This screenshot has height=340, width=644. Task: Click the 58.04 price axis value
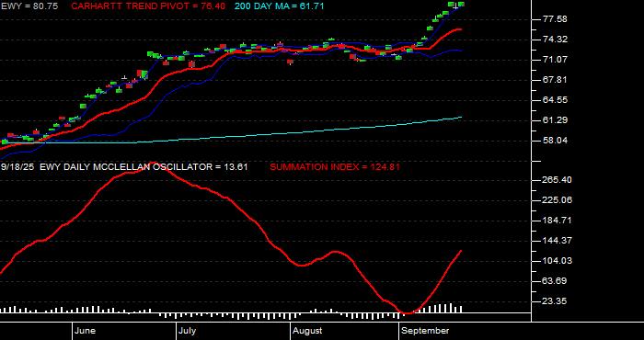coord(555,141)
